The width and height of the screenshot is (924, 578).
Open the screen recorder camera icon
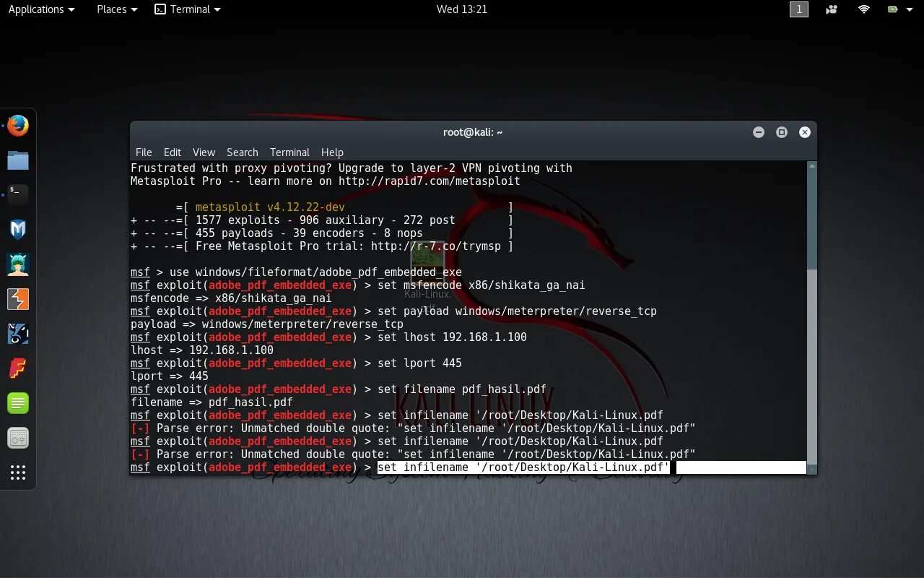[832, 9]
